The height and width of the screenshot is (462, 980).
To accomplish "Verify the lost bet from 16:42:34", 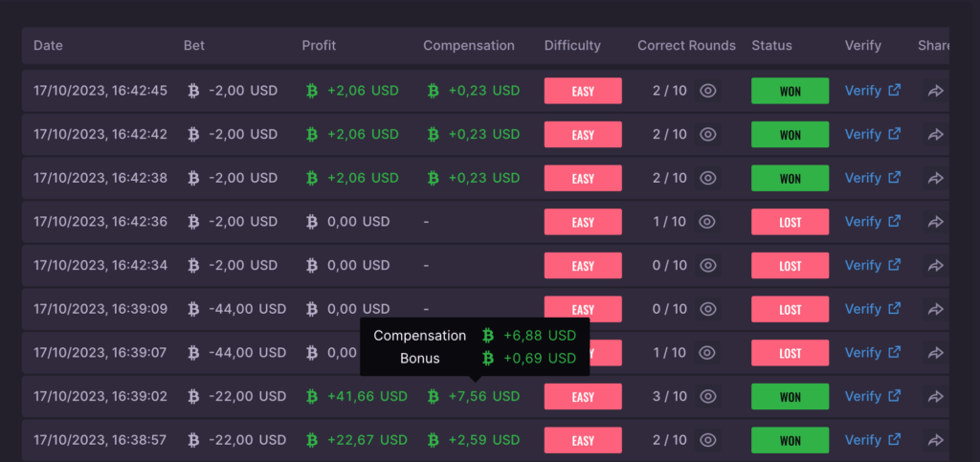I will click(x=873, y=266).
